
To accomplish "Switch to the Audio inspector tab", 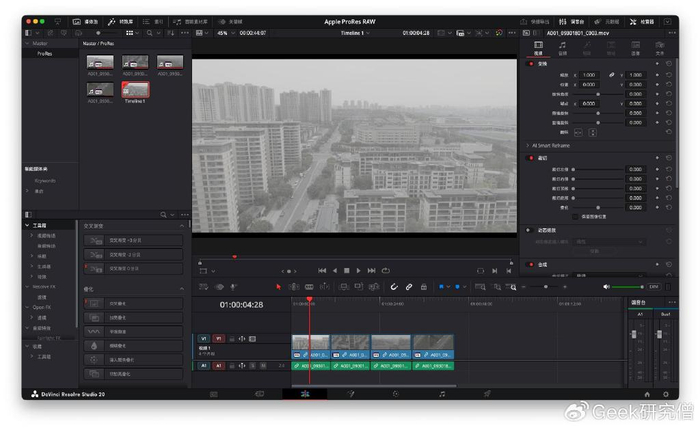I will point(562,46).
